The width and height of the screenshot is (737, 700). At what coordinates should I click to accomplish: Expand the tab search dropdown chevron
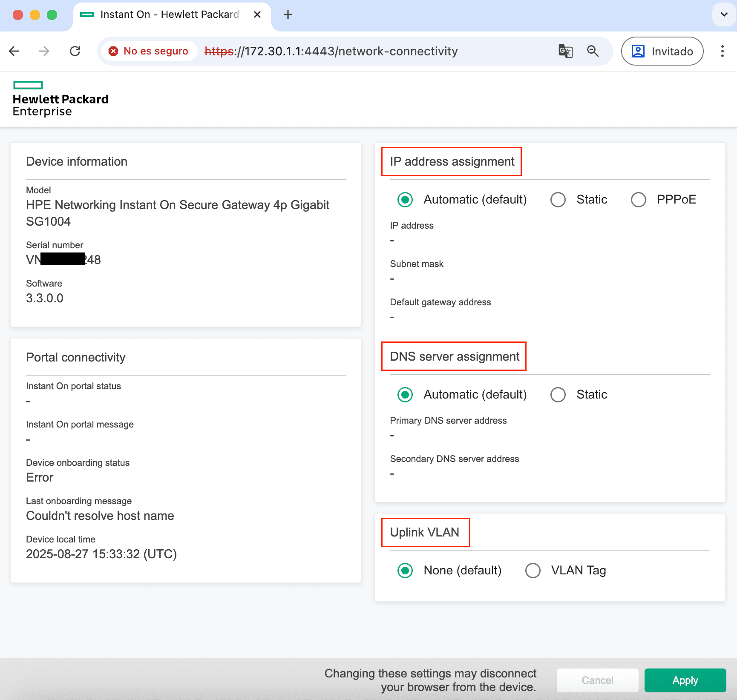tap(724, 14)
